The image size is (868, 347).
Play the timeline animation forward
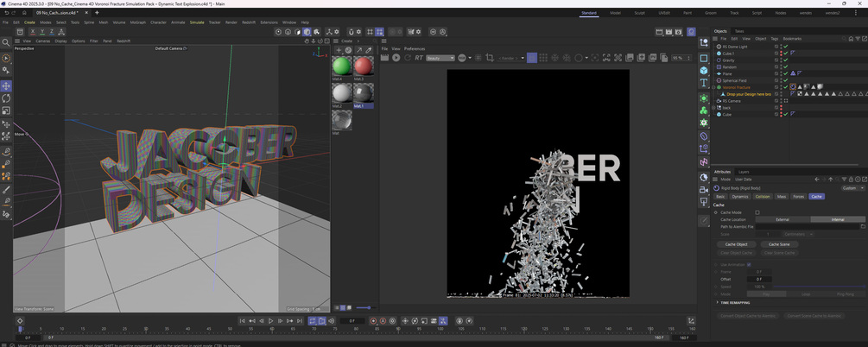point(270,321)
